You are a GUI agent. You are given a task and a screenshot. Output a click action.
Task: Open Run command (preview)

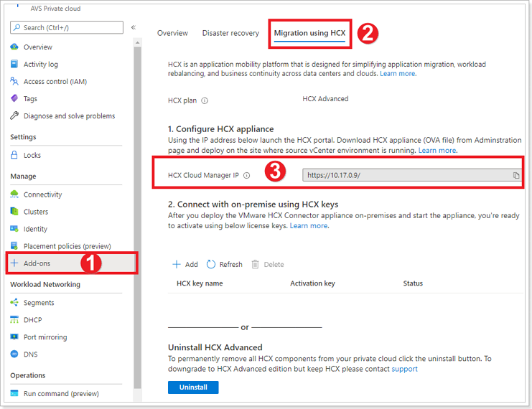click(61, 394)
